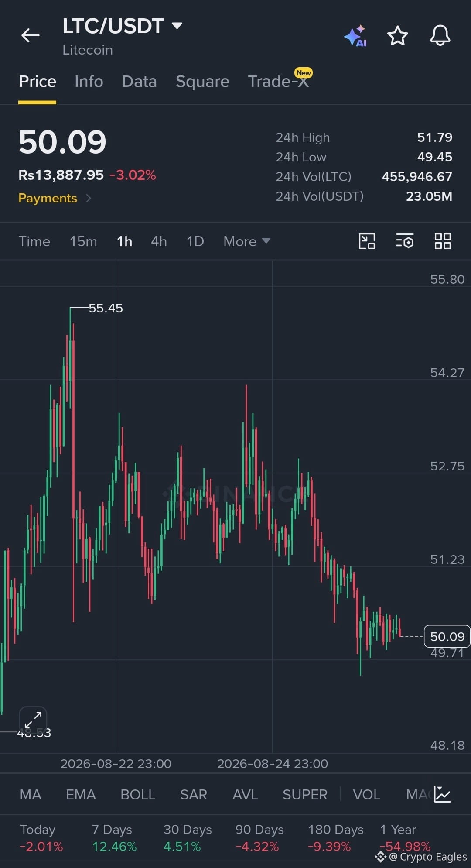
Task: Click the 55.80 price axis label
Action: (x=447, y=279)
